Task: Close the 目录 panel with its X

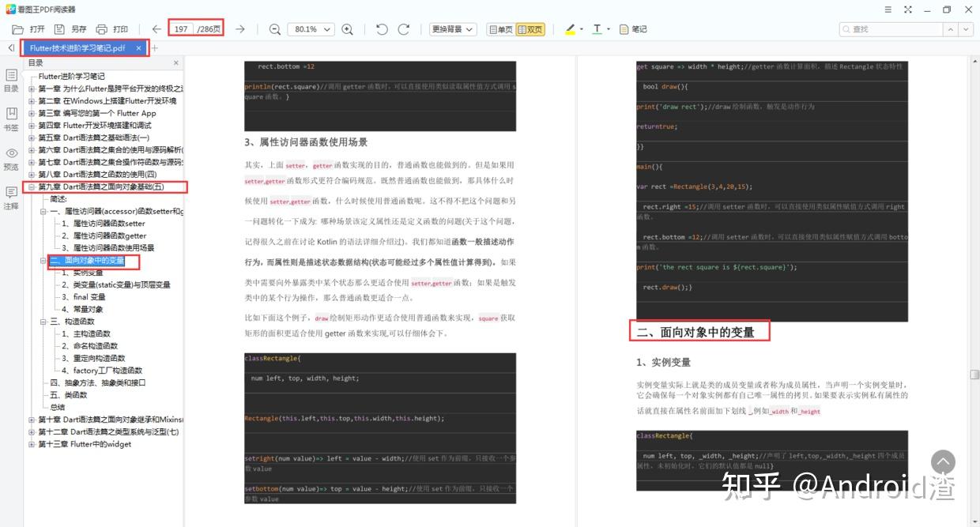Action: pyautogui.click(x=175, y=62)
